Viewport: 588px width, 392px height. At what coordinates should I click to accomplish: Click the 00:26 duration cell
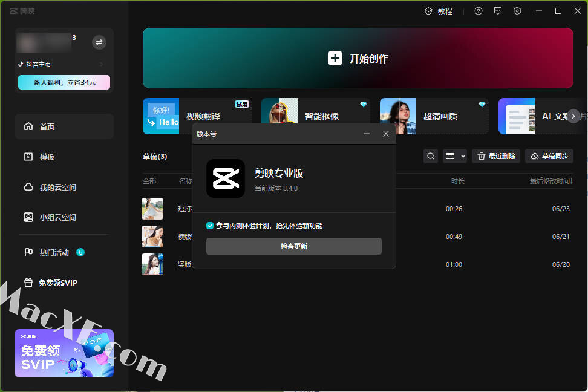(x=454, y=209)
